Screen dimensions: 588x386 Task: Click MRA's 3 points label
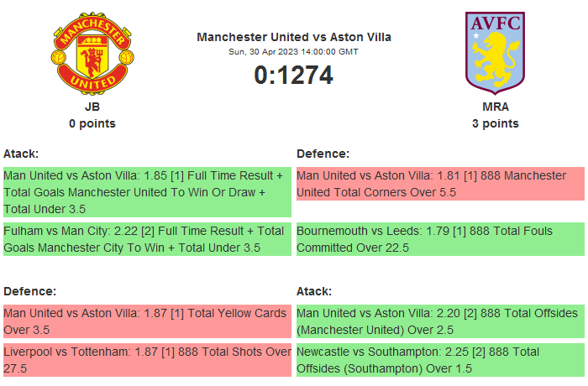(496, 123)
